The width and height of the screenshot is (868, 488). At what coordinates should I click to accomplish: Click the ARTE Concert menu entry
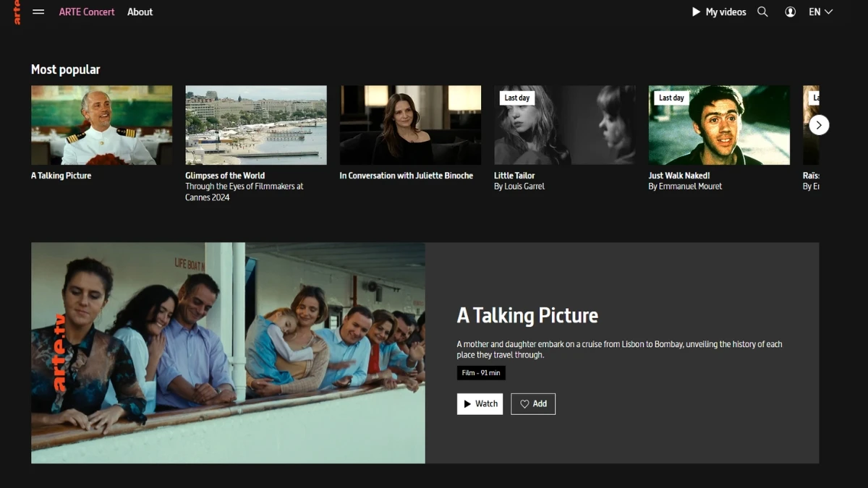coord(86,12)
